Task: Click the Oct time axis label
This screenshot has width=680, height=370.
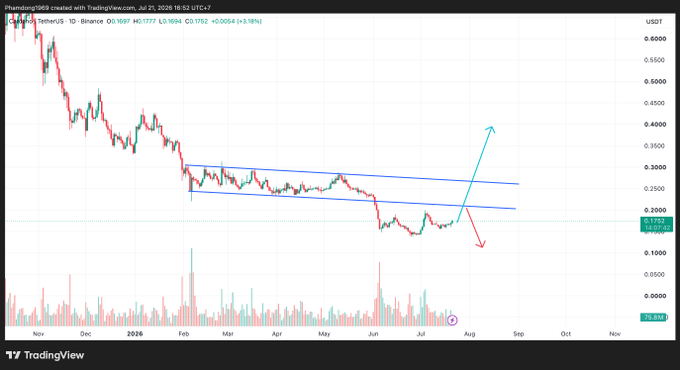Action: pos(566,334)
